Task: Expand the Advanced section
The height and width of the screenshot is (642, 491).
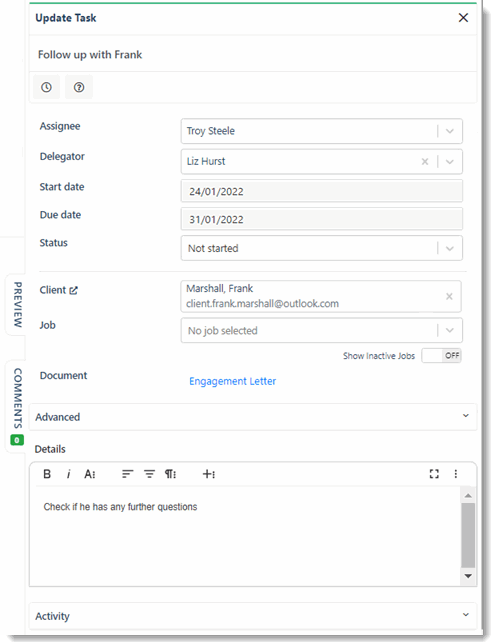Action: tap(253, 417)
